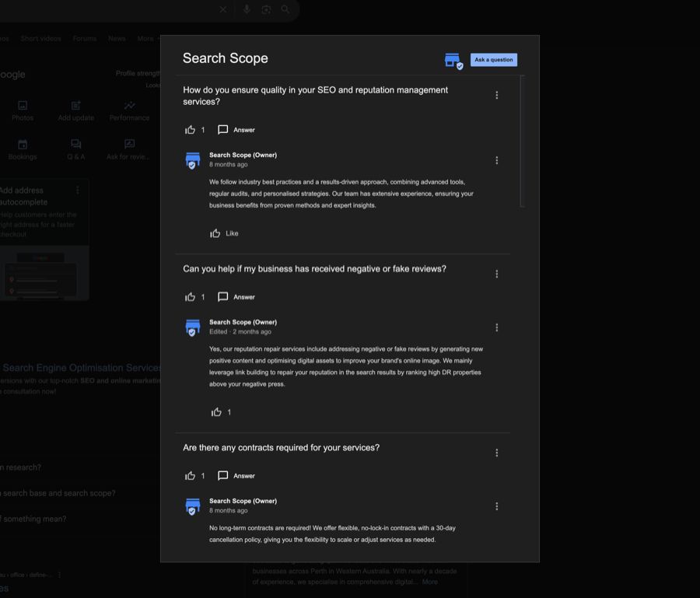The width and height of the screenshot is (700, 598).
Task: Open options for no-lock-in contracts answer
Action: 497,506
